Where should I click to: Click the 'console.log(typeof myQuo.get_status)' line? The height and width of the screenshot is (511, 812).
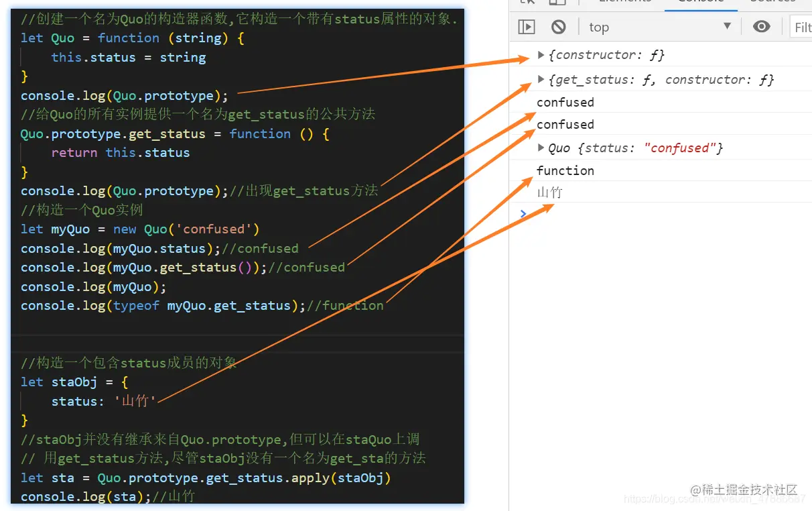[202, 305]
